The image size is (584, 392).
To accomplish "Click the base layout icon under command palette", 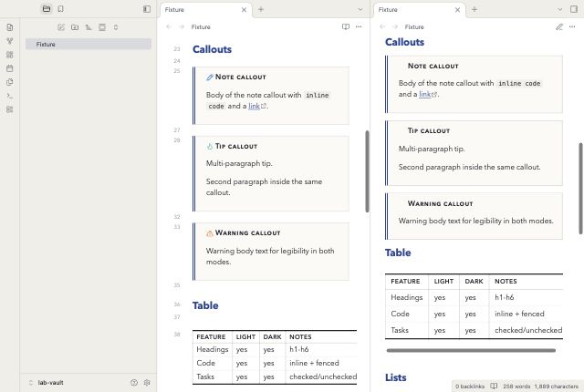I will 10,109.
